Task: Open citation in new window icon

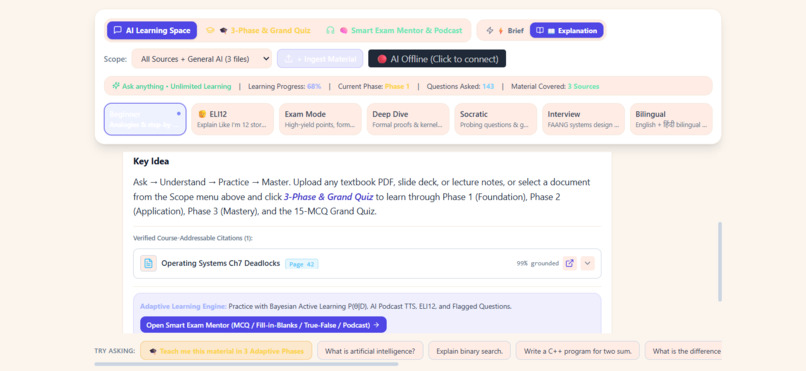Action: tap(570, 263)
